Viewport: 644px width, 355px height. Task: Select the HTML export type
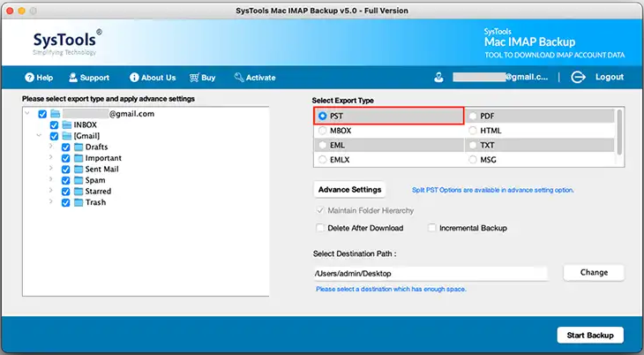(x=473, y=131)
